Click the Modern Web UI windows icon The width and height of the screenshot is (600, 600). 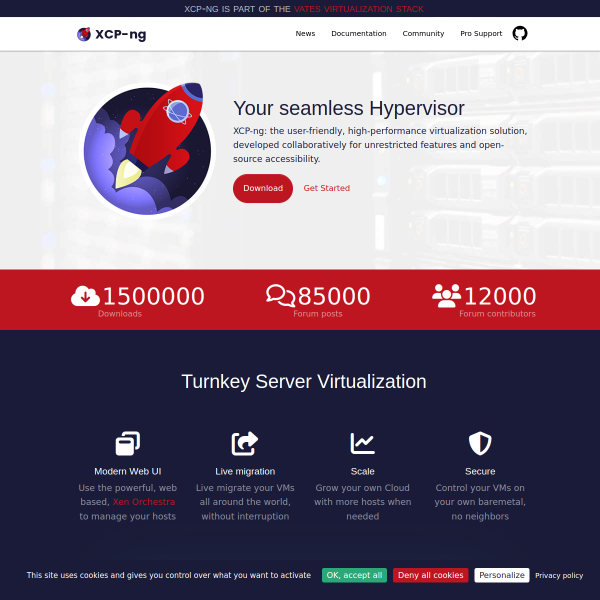(x=128, y=443)
